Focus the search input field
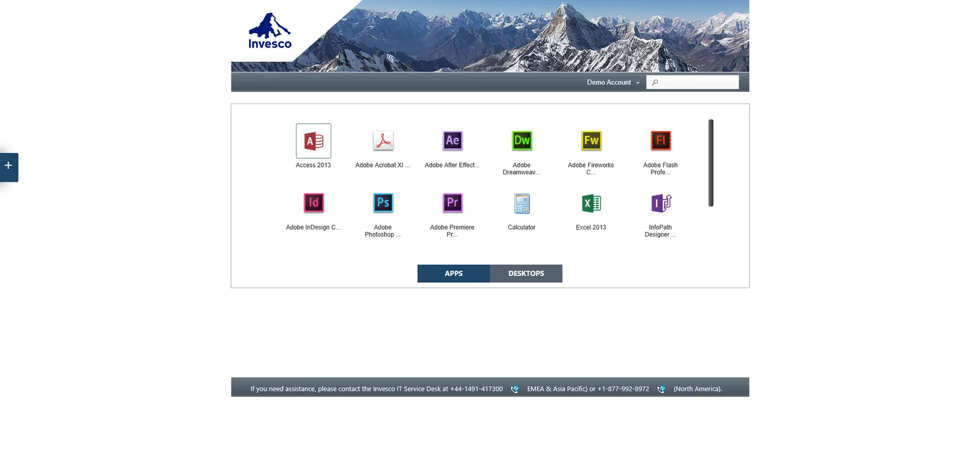Viewport: 980px width, 462px height. [693, 83]
